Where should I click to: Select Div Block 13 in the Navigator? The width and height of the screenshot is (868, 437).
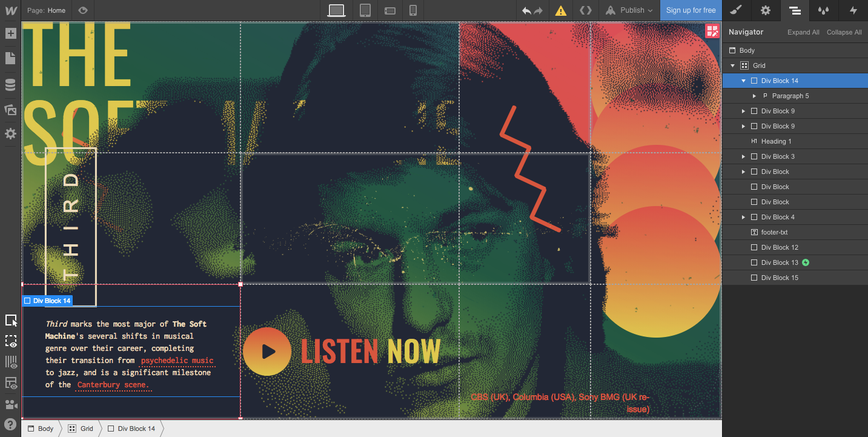click(x=795, y=262)
